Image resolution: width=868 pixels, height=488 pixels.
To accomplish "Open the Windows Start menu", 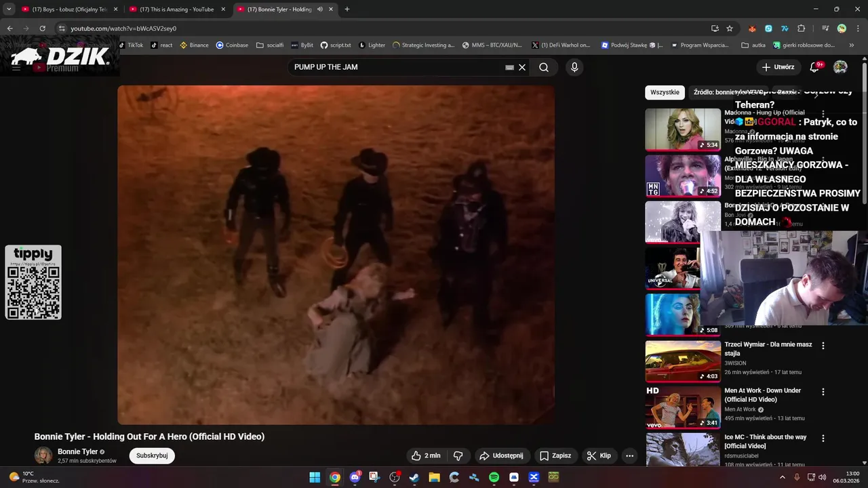I will [x=315, y=477].
